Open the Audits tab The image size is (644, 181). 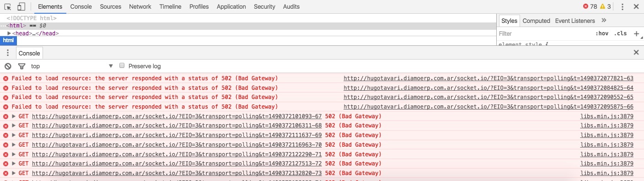291,6
